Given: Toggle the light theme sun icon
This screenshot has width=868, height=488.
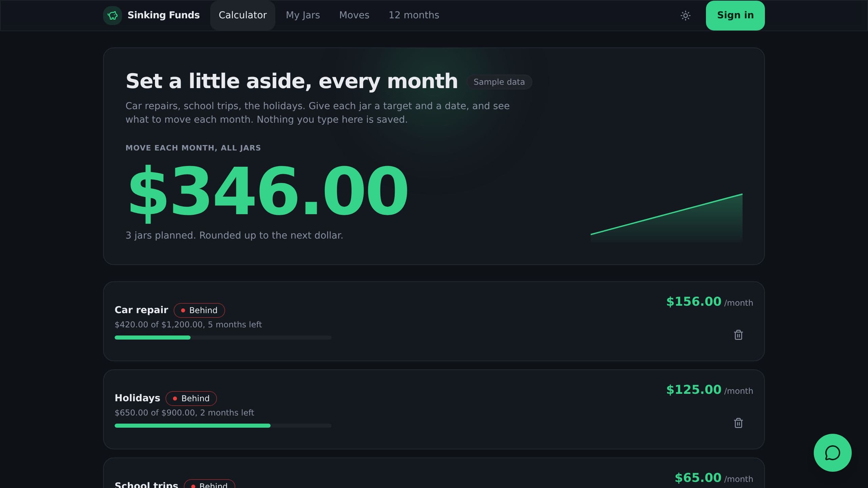Looking at the screenshot, I should 685,15.
